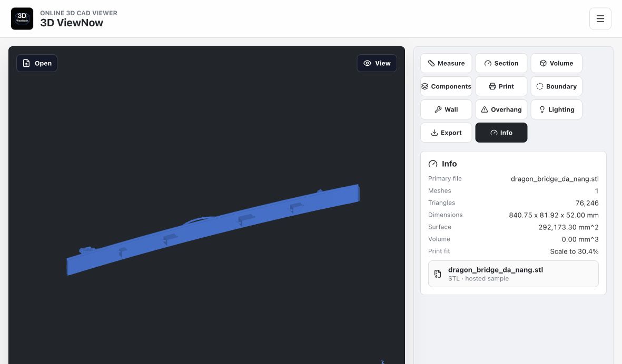Select the Measure tool
This screenshot has height=364, width=622.
(446, 63)
